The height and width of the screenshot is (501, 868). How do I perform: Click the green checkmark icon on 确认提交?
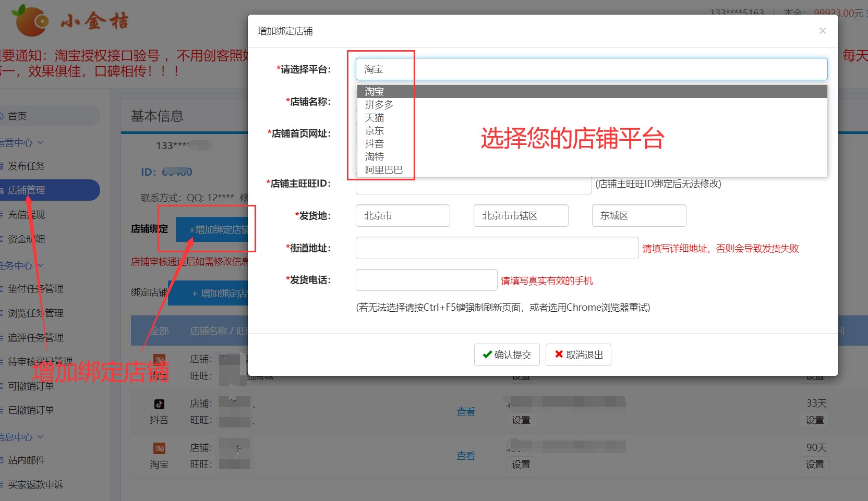point(487,355)
